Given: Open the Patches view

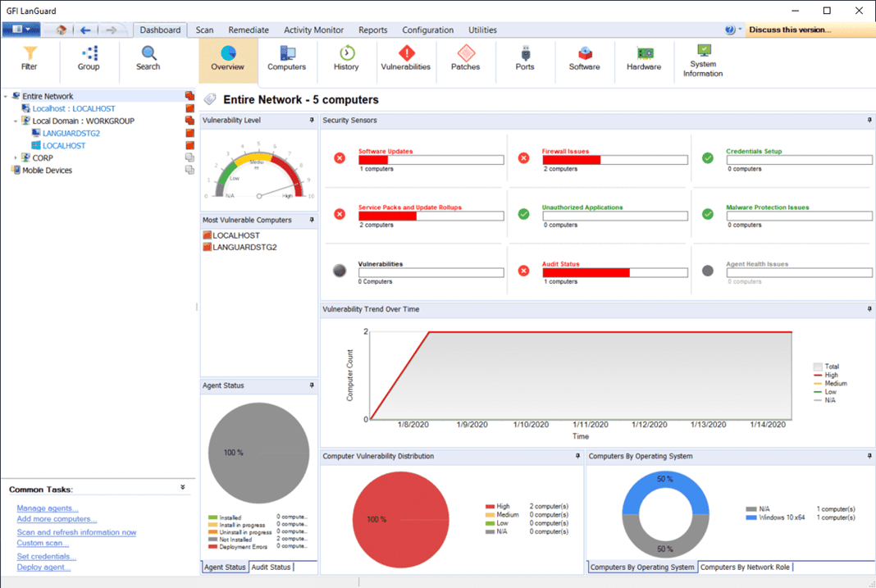Looking at the screenshot, I should coord(466,59).
